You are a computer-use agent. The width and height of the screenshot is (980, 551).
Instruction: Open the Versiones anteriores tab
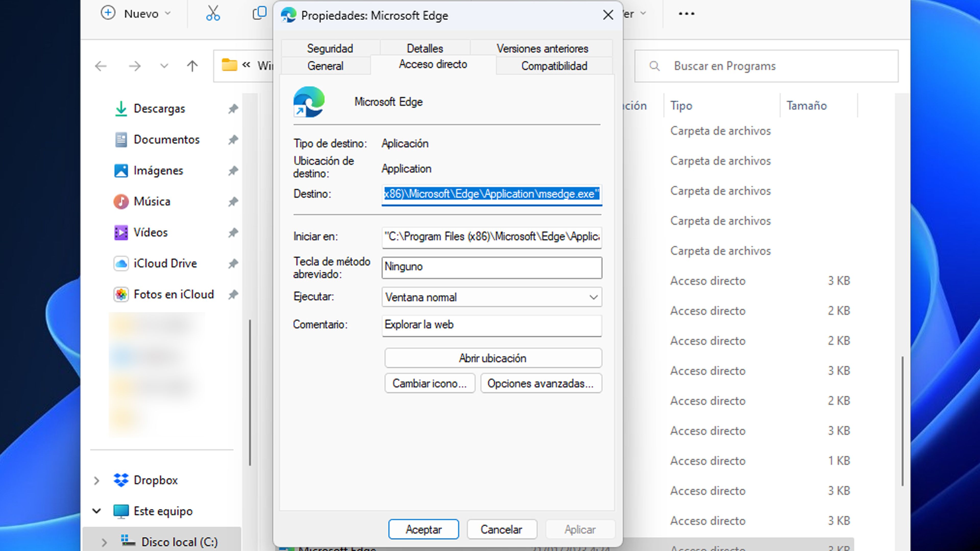542,48
